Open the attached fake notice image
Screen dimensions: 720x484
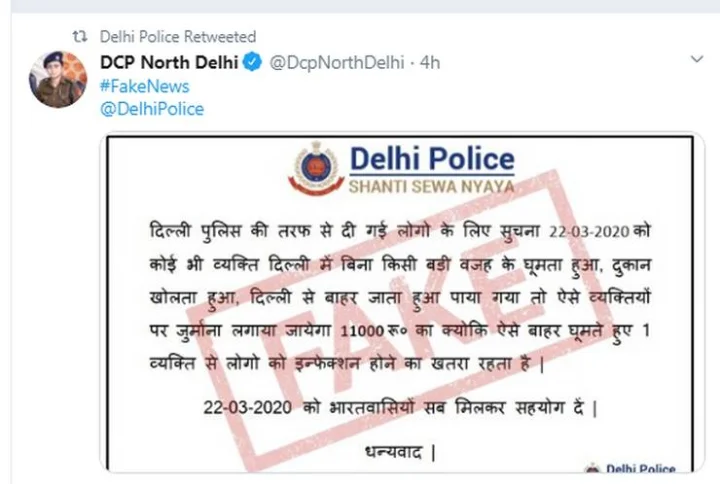pos(402,302)
